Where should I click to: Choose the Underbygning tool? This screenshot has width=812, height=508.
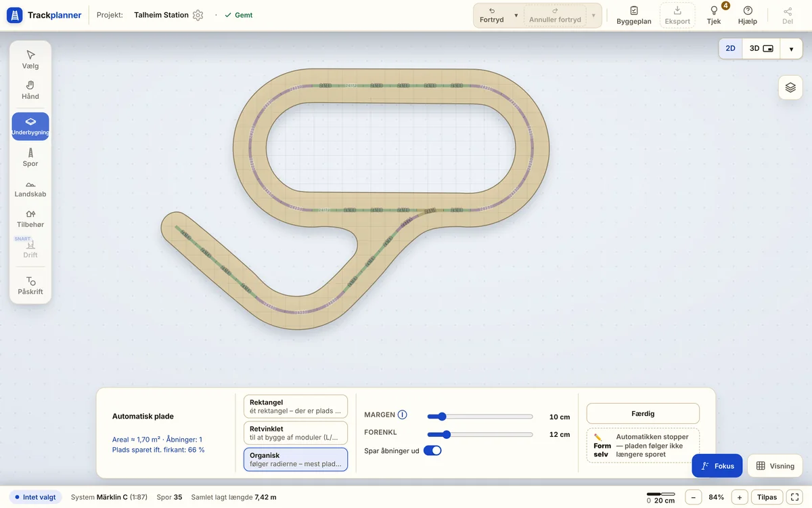[30, 127]
